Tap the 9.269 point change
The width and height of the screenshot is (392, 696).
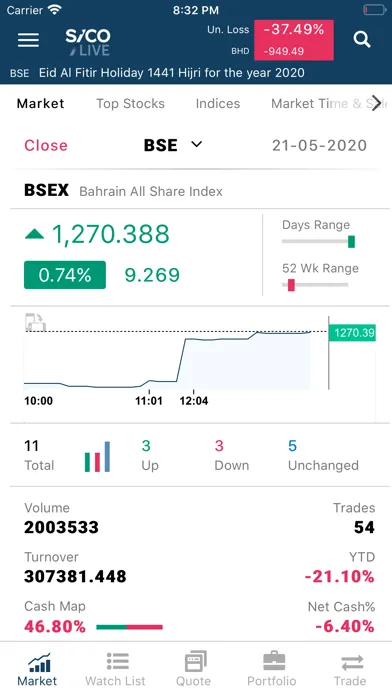(152, 275)
